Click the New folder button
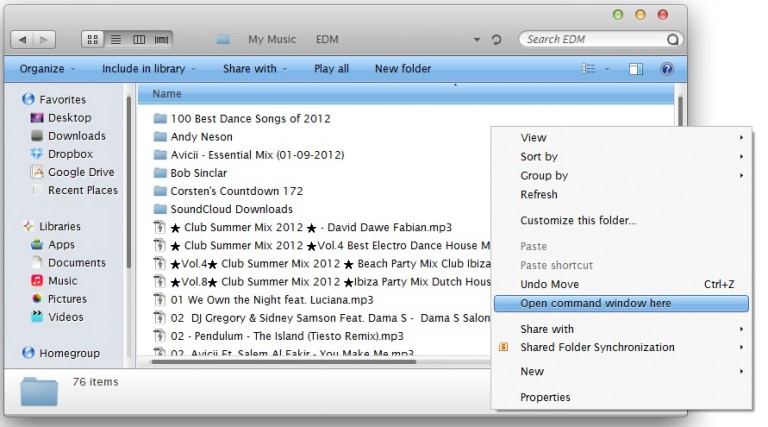Image resolution: width=768 pixels, height=427 pixels. 403,69
